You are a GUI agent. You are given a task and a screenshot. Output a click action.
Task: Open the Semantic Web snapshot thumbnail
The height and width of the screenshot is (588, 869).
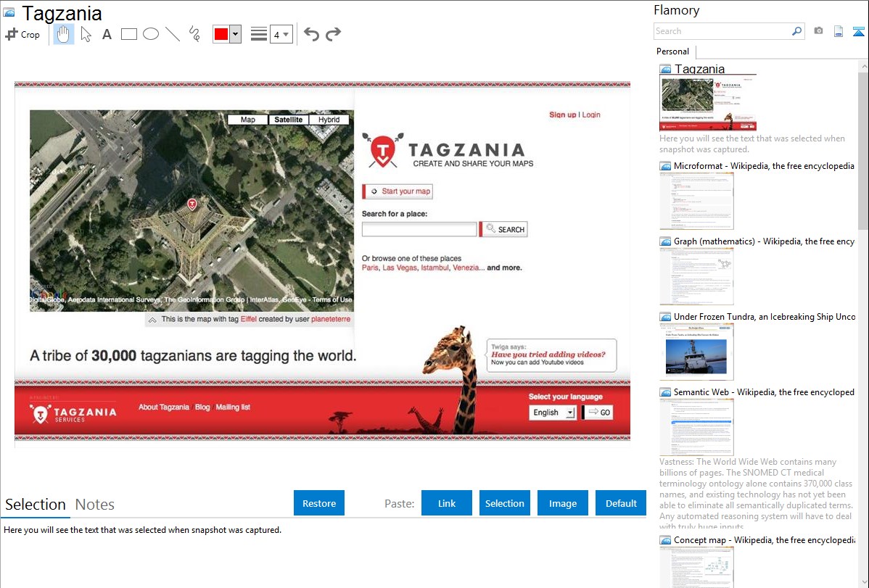pyautogui.click(x=696, y=427)
